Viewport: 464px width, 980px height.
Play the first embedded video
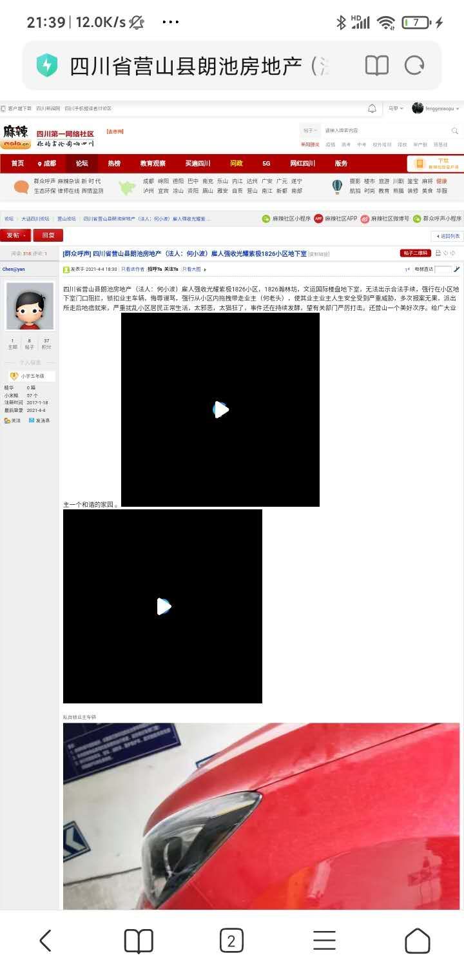(x=220, y=409)
